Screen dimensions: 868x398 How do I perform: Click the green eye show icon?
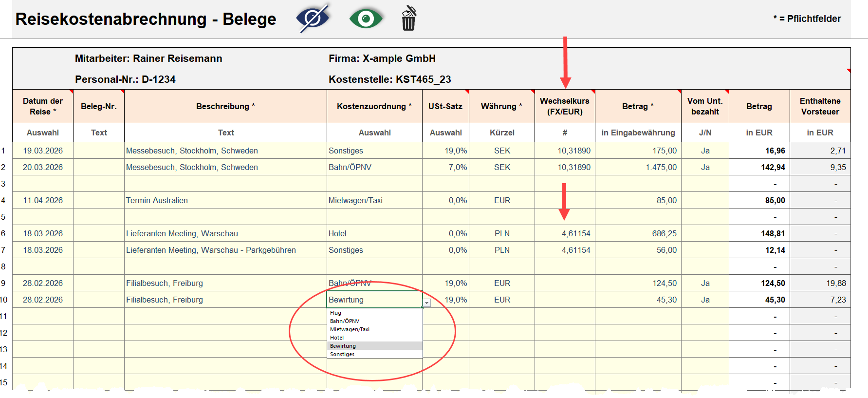click(366, 19)
